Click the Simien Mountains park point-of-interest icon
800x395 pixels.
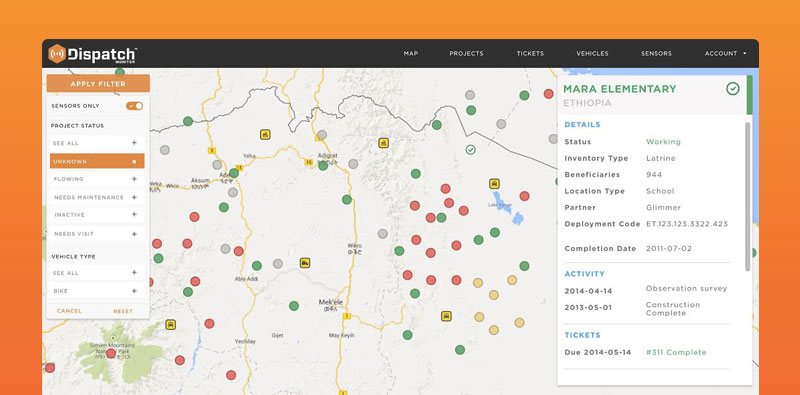coord(113,338)
